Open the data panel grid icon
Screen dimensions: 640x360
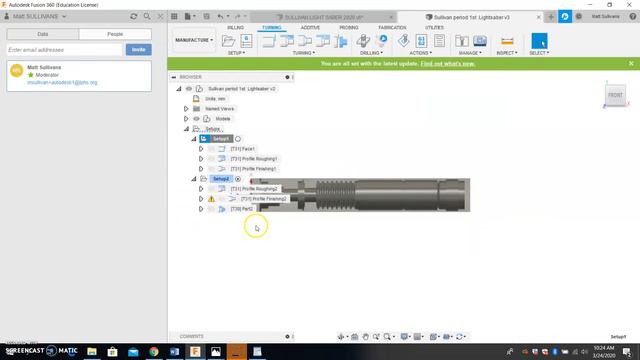[x=174, y=16]
